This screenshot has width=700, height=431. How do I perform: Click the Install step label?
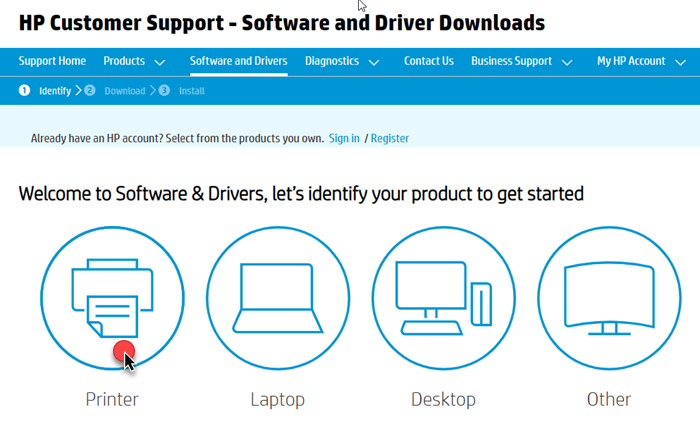(x=192, y=91)
